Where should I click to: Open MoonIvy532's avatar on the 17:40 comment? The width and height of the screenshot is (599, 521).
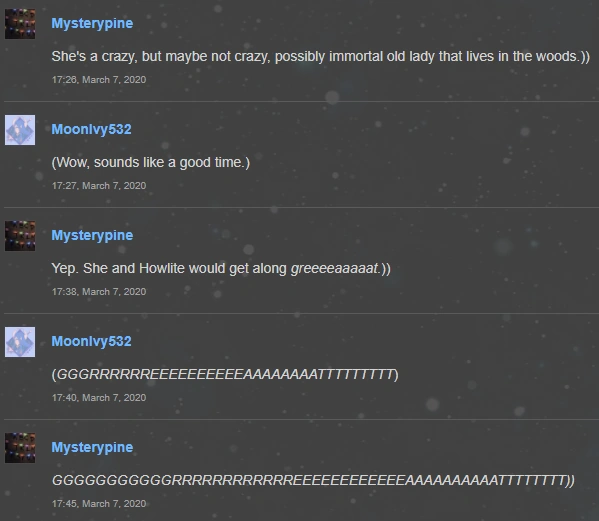(x=20, y=342)
